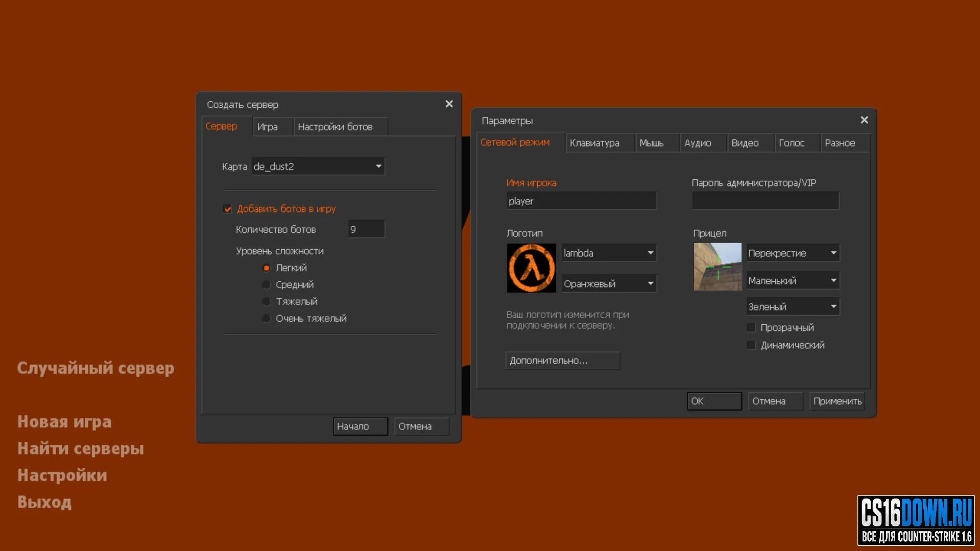Click Отмена in Создать сервер dialog

(x=421, y=426)
